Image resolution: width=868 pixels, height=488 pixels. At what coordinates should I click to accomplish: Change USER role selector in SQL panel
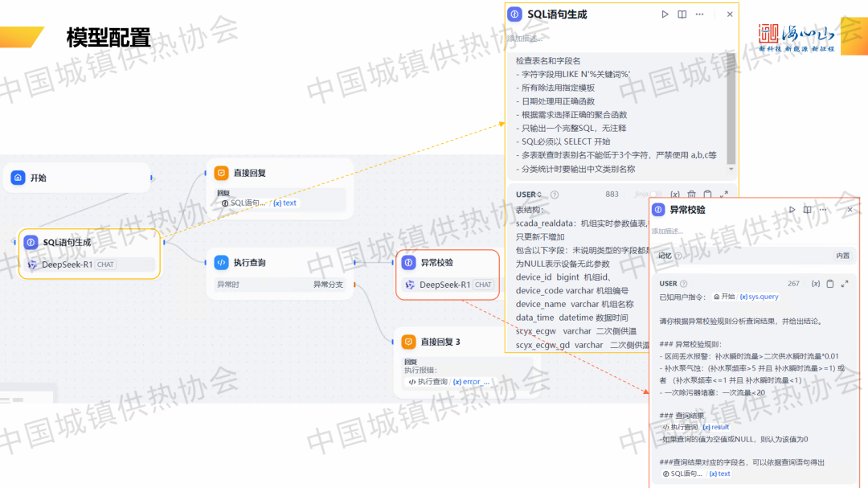[529, 195]
